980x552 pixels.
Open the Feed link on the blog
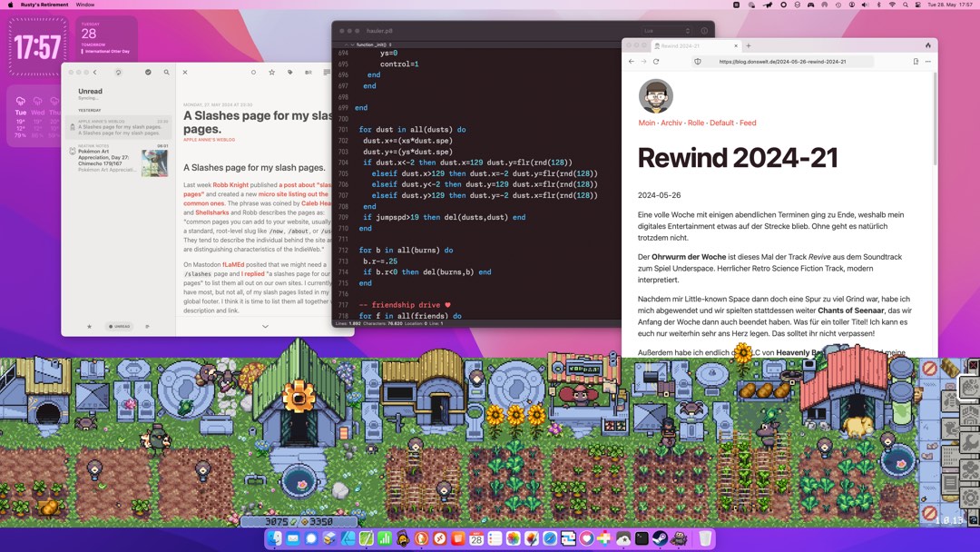pos(748,123)
